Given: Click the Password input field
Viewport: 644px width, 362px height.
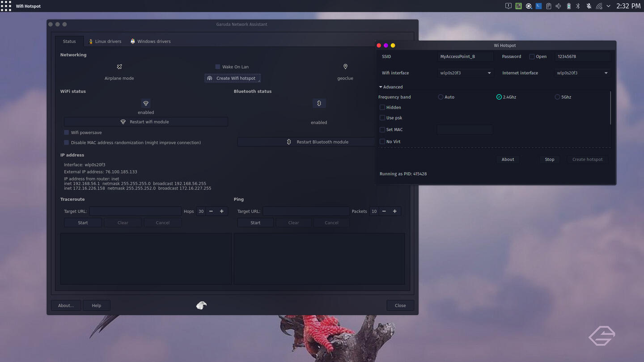Looking at the screenshot, I should click(x=582, y=57).
